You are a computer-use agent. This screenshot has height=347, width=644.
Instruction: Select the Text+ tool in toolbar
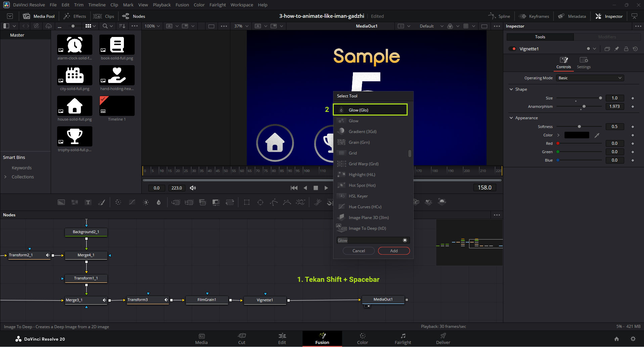(x=88, y=202)
